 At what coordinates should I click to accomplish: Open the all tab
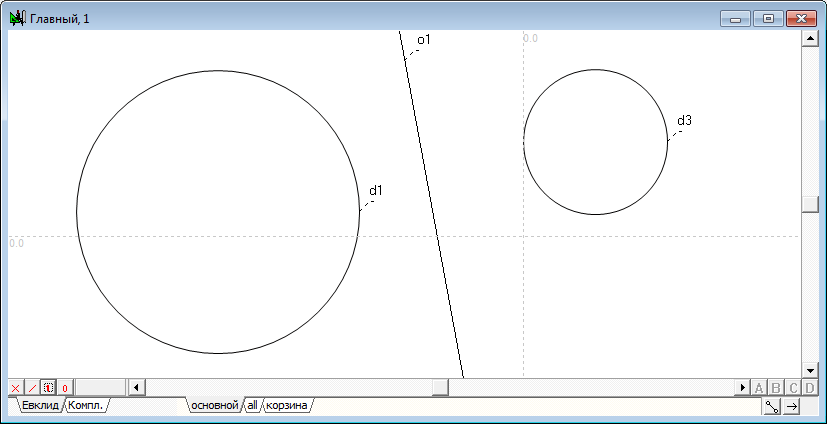pyautogui.click(x=253, y=405)
